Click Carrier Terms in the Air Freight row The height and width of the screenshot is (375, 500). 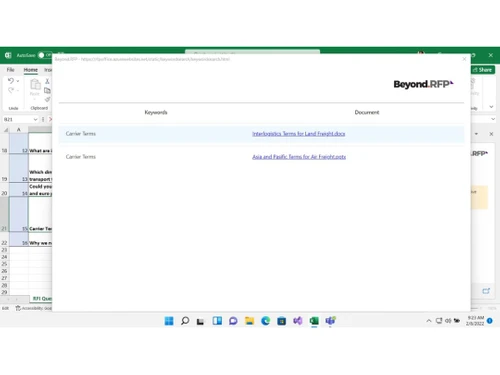click(x=81, y=157)
